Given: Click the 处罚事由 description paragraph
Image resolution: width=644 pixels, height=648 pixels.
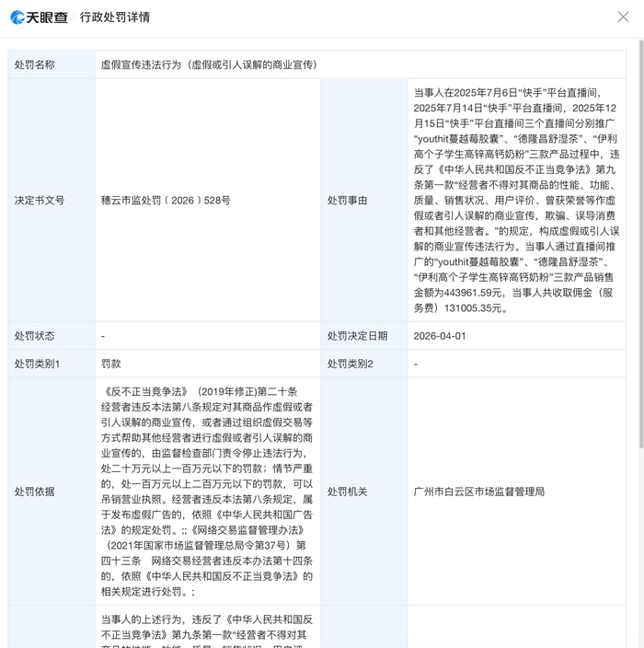Looking at the screenshot, I should [516, 200].
